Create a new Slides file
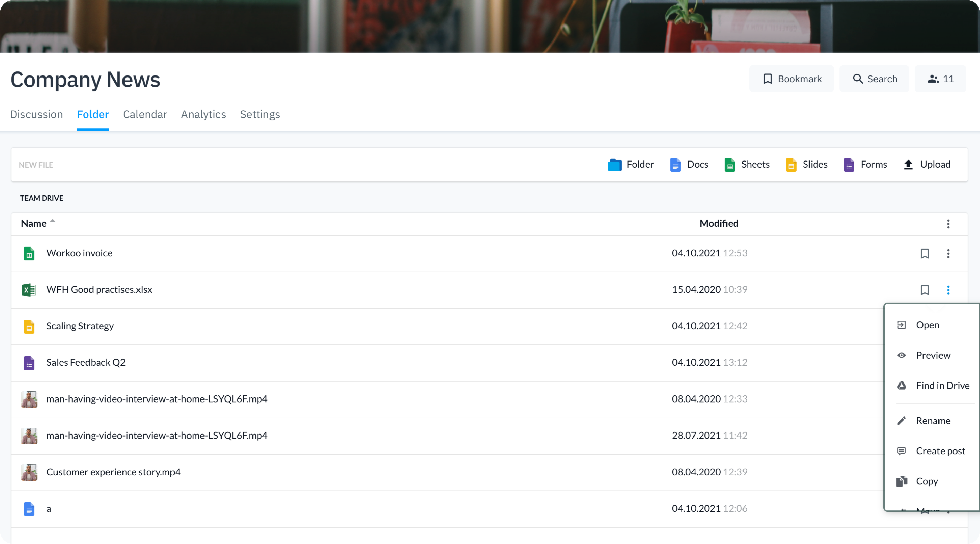The height and width of the screenshot is (544, 980). (x=806, y=164)
